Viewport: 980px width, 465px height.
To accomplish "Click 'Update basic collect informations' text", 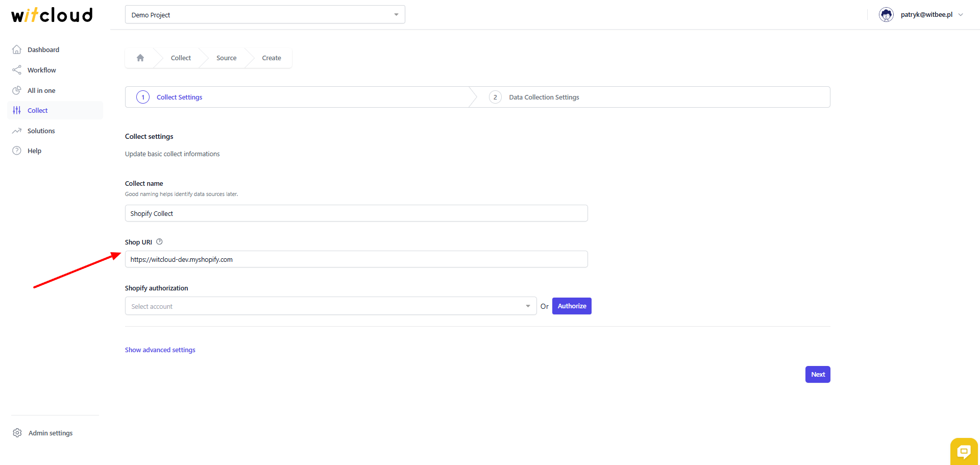I will 172,154.
